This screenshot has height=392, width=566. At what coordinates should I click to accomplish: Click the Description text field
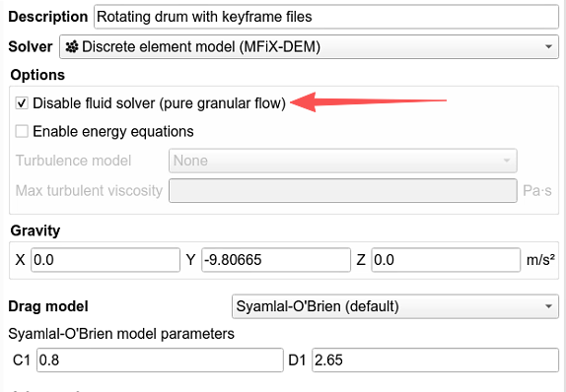(x=326, y=17)
